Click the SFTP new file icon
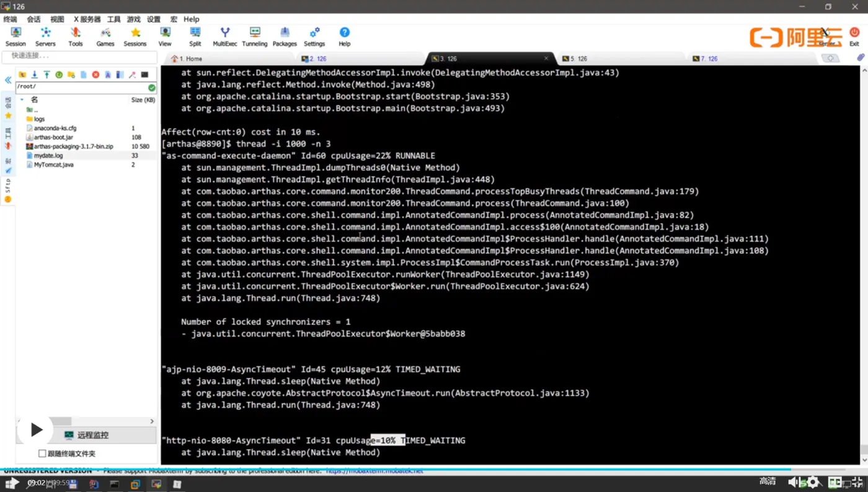The image size is (868, 492). point(84,74)
